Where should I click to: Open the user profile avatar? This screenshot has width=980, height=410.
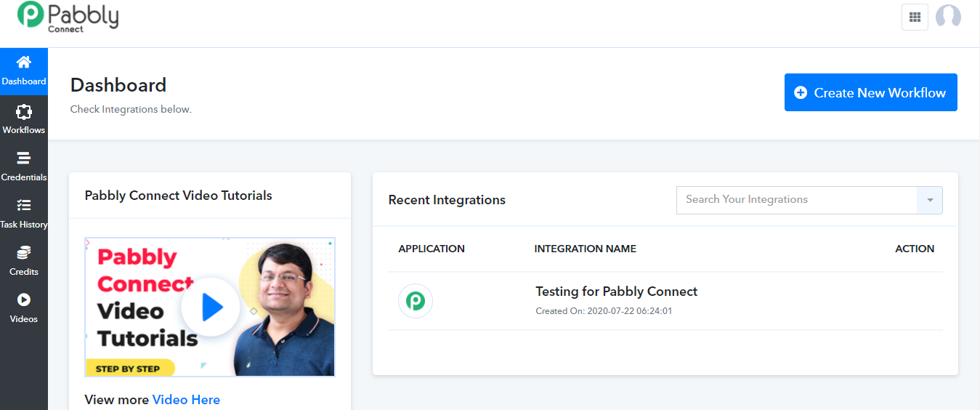pos(948,17)
